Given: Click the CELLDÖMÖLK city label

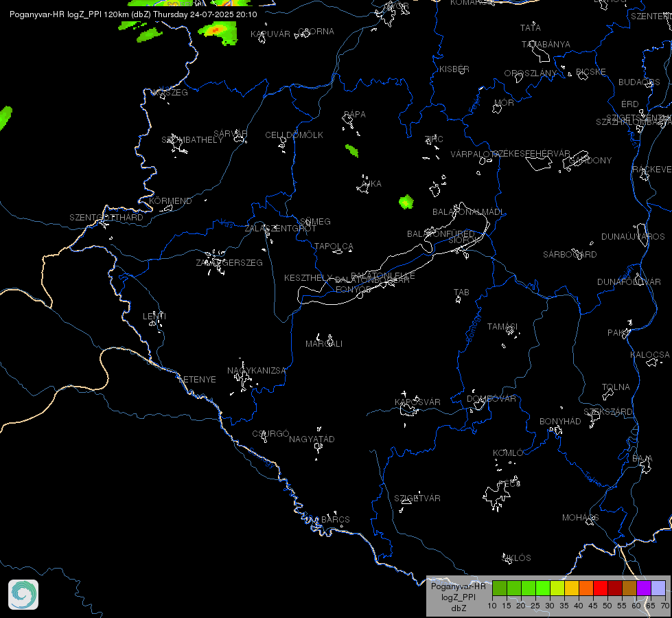Looking at the screenshot, I should tap(294, 135).
